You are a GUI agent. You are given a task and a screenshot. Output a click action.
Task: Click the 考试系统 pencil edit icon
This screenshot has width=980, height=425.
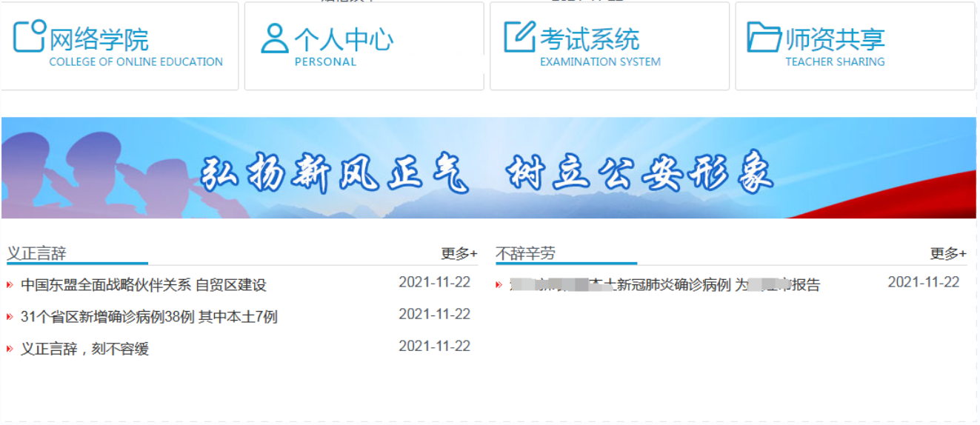click(x=519, y=37)
